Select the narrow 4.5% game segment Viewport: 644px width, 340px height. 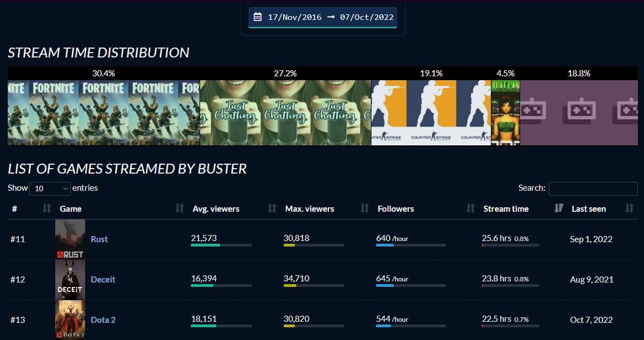click(x=506, y=113)
